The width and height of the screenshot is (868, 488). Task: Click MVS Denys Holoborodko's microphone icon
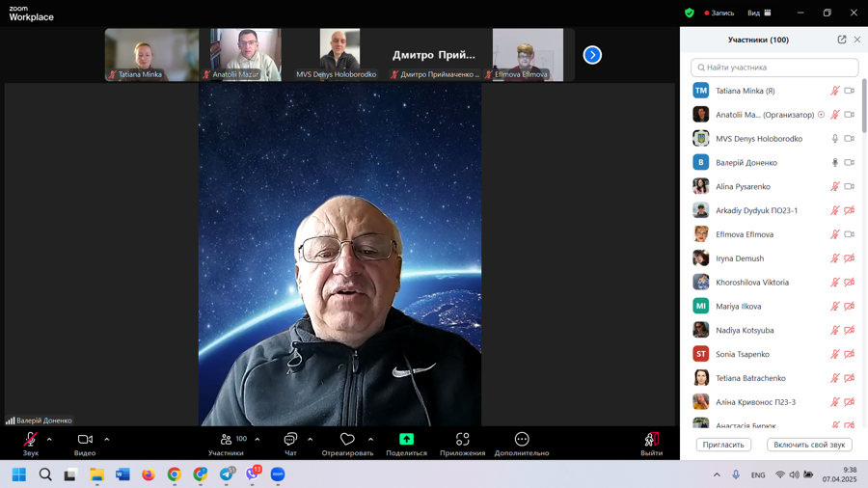pos(835,139)
